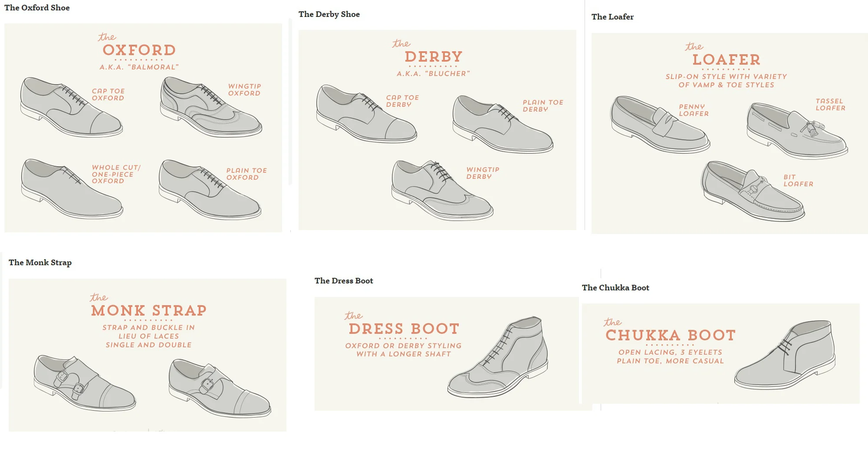
Task: Click the large 'LOAFER' title in the graphic
Action: point(726,59)
